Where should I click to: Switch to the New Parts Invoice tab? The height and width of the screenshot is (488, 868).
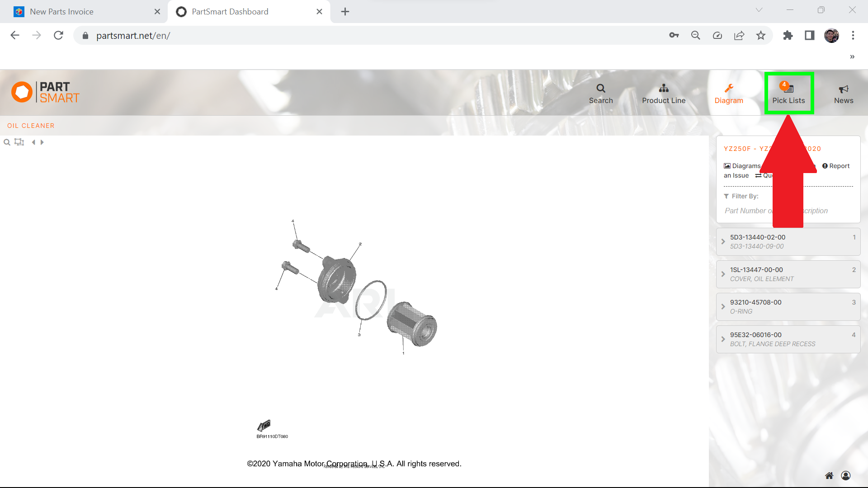tap(62, 12)
